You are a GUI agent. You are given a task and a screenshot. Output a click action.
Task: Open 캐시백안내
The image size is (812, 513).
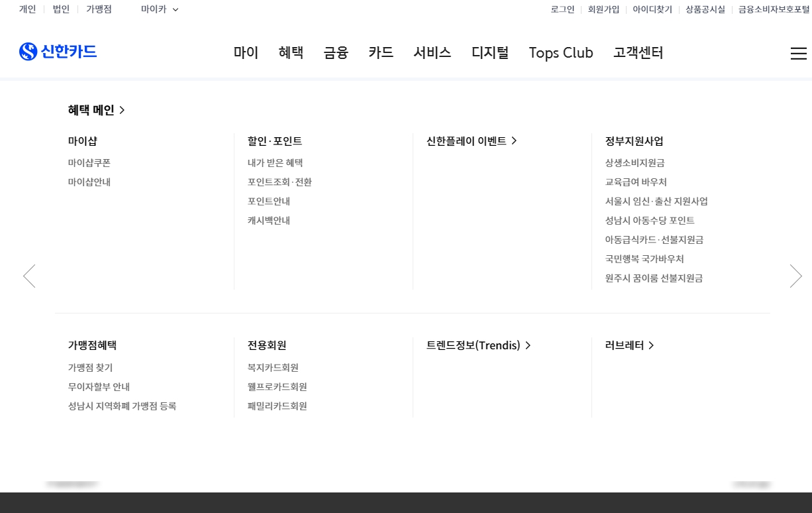pyautogui.click(x=269, y=220)
